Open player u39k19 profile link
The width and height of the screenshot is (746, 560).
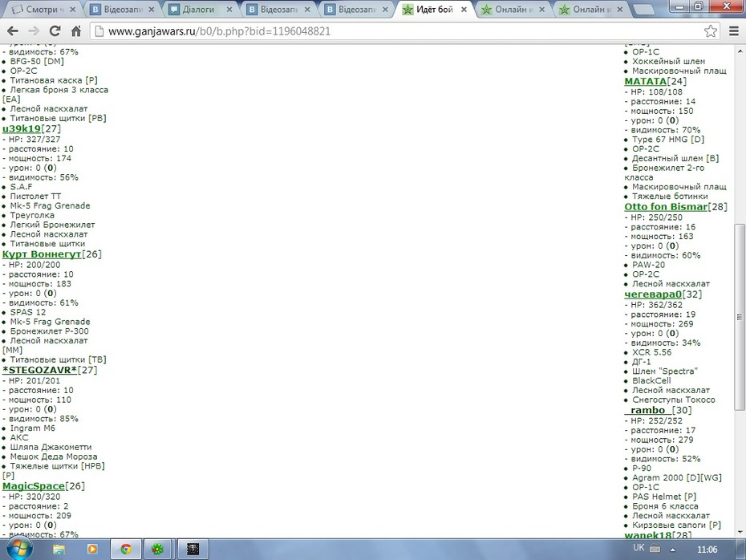(22, 128)
